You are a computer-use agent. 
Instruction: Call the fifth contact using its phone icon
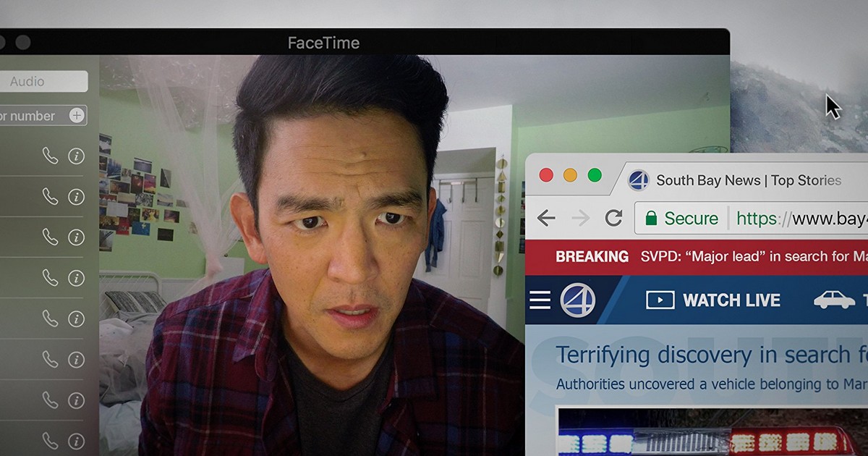click(x=50, y=318)
